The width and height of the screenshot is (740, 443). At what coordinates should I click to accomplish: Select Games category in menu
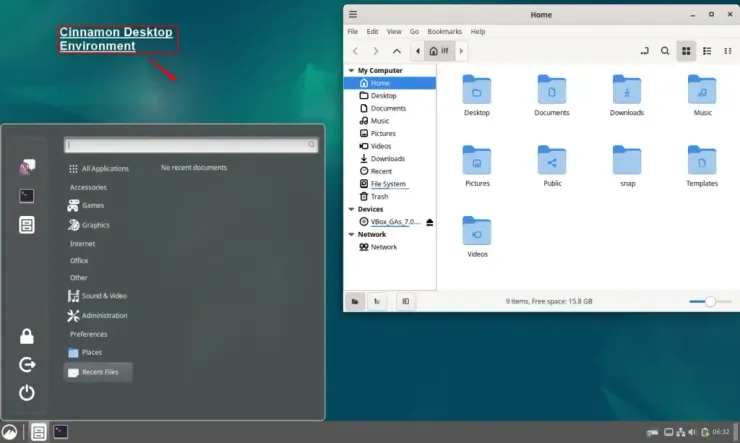(x=86, y=206)
